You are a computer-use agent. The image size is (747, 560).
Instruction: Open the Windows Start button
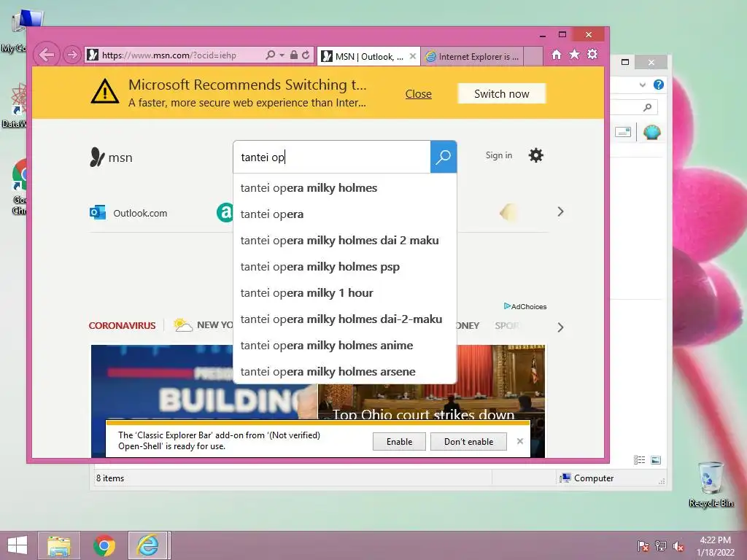pos(18,545)
